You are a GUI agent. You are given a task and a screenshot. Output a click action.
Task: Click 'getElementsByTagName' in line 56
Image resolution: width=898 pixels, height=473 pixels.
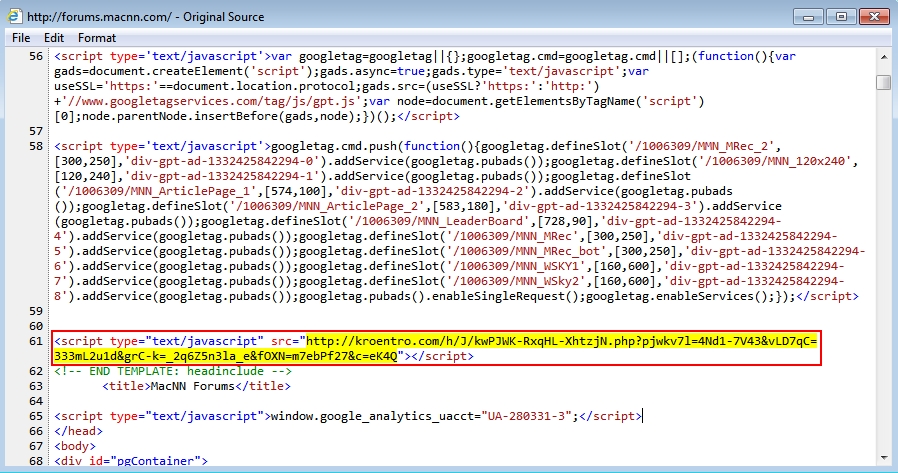pos(564,101)
